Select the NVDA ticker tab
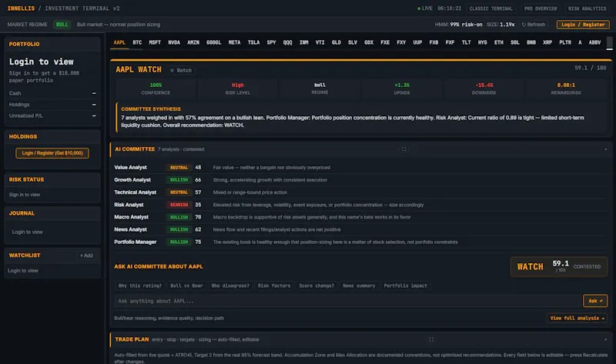The height and width of the screenshot is (364, 616). click(x=174, y=42)
